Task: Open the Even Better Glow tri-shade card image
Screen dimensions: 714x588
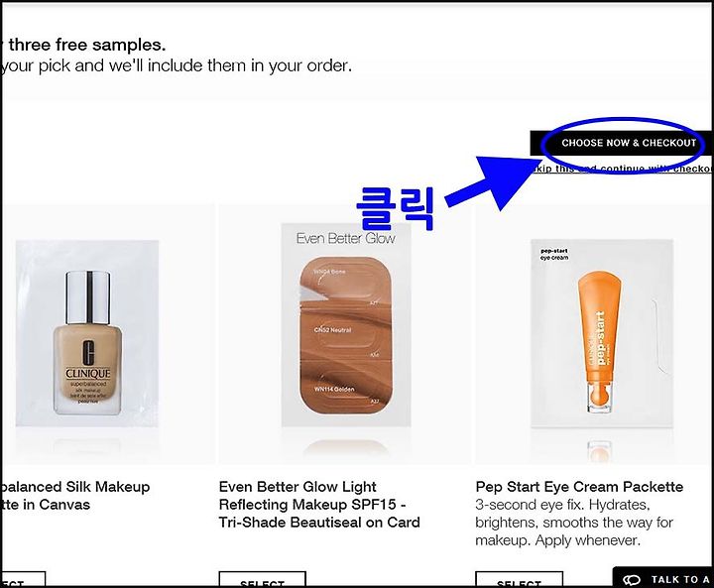Action: (346, 325)
